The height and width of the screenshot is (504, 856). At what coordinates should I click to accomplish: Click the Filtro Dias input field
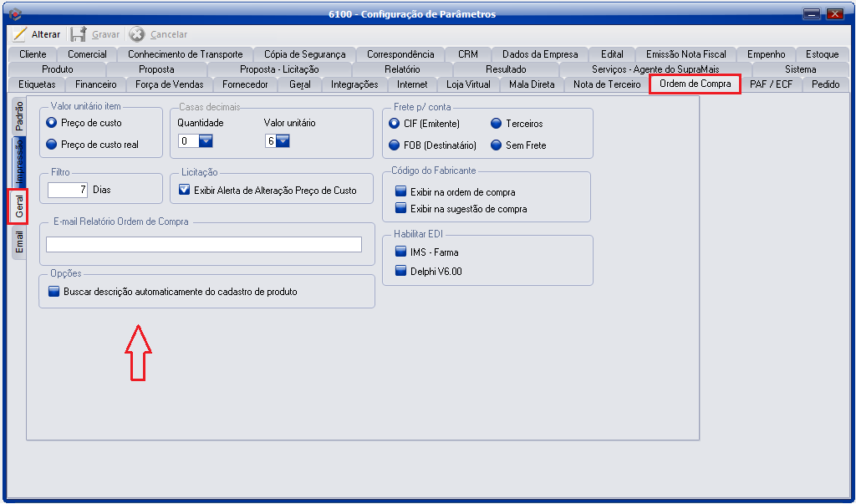(x=68, y=190)
